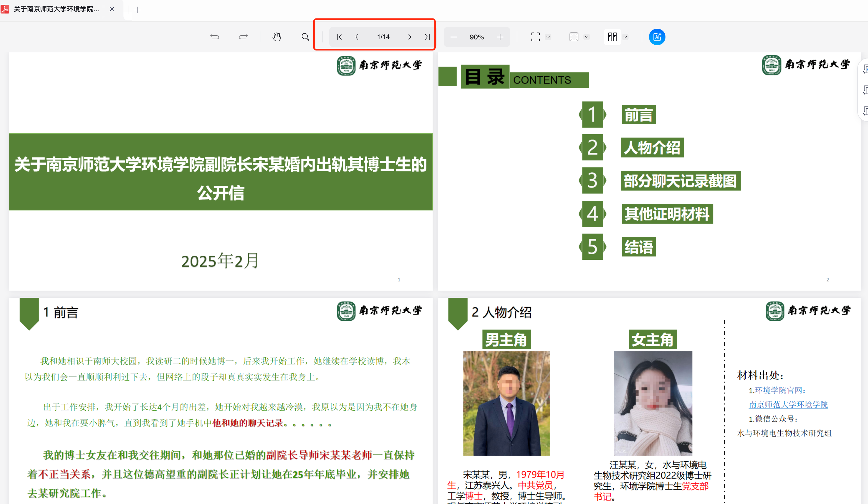
Task: Select the PDF document tab
Action: point(57,9)
